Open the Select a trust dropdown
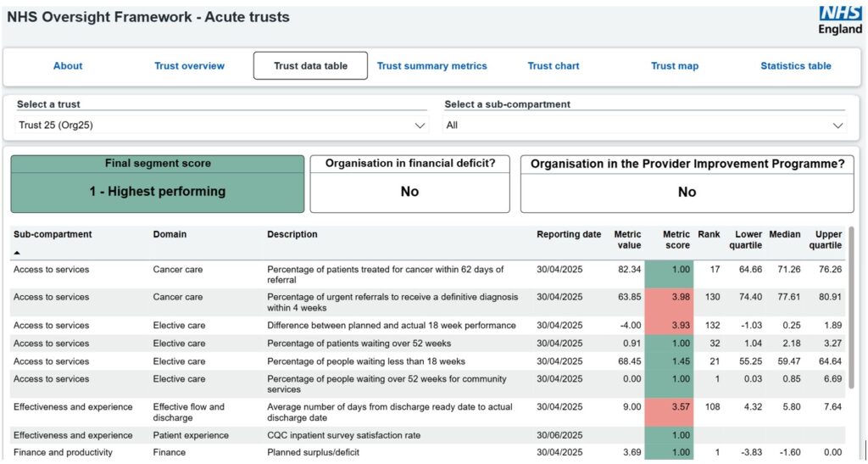The height and width of the screenshot is (464, 868). coord(222,126)
